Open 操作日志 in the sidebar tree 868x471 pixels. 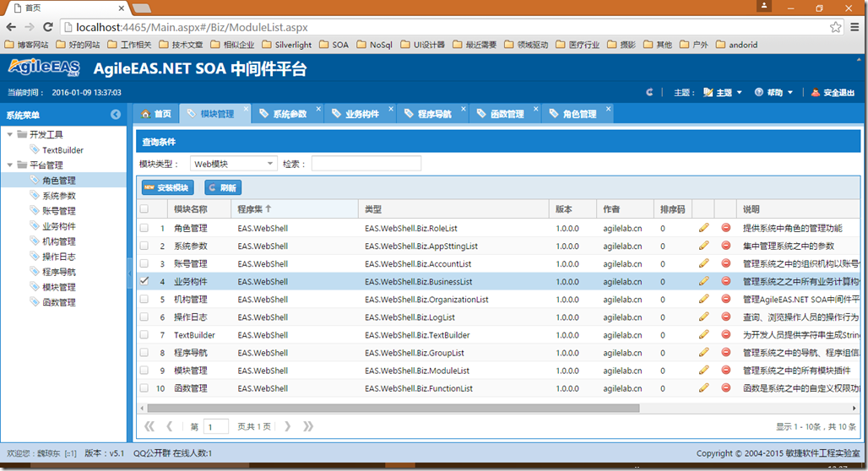pos(58,257)
